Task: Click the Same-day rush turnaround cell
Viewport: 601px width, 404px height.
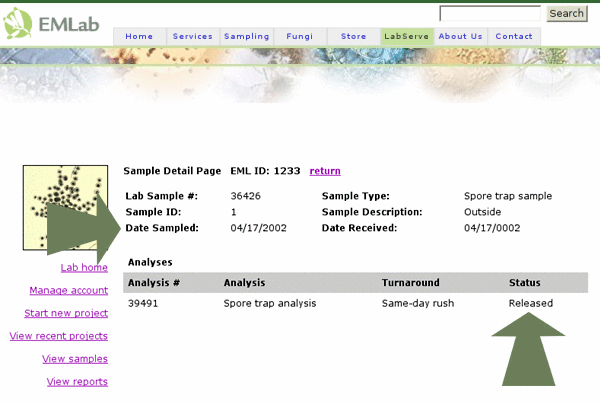Action: tap(418, 303)
